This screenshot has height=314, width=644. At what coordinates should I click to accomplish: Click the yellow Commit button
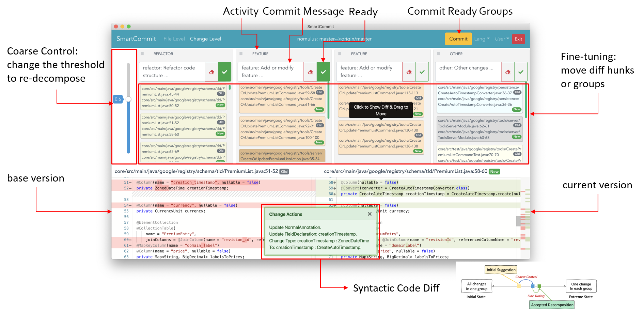point(458,39)
